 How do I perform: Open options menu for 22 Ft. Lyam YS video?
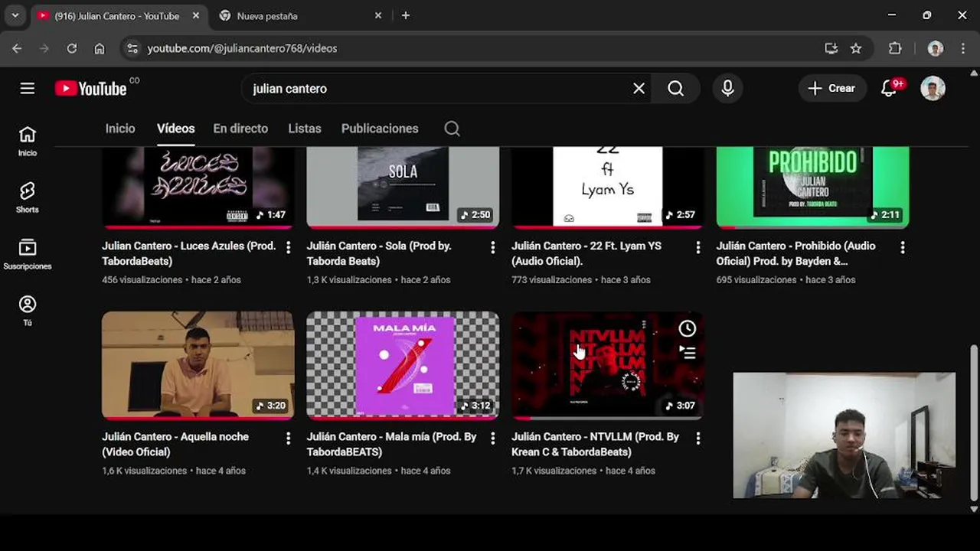[x=697, y=247]
